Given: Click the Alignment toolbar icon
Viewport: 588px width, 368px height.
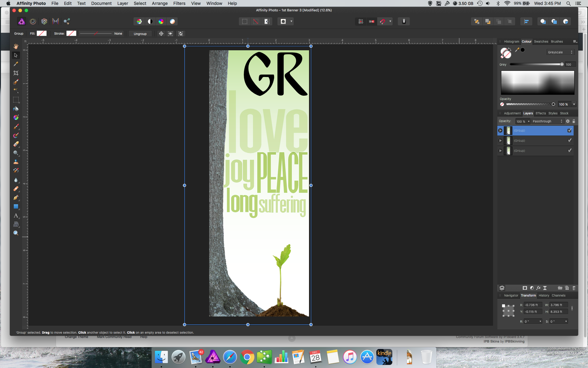Looking at the screenshot, I should point(526,21).
